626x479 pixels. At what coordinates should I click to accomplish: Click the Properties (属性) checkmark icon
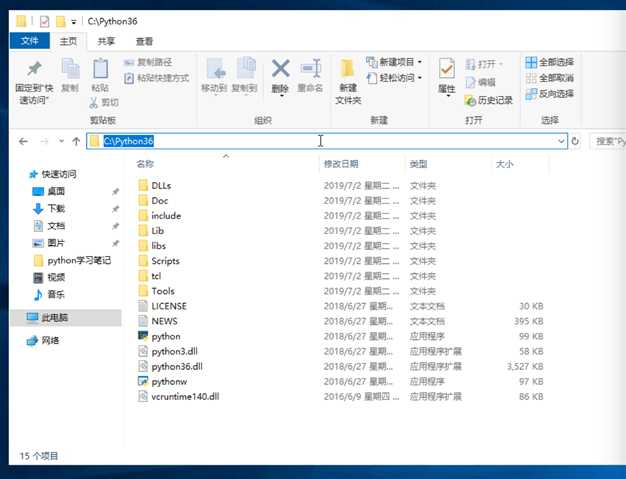[446, 69]
